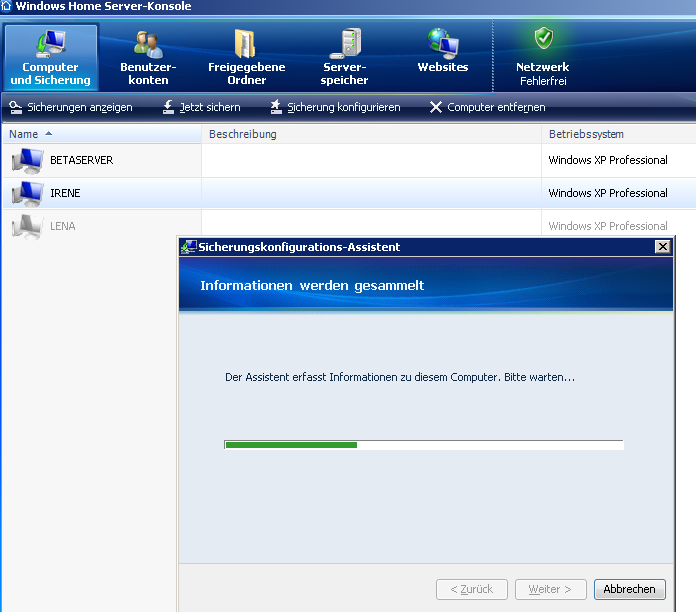Screen dimensions: 696x612
Task: Click the Weiter button in the wizard
Action: tap(550, 589)
